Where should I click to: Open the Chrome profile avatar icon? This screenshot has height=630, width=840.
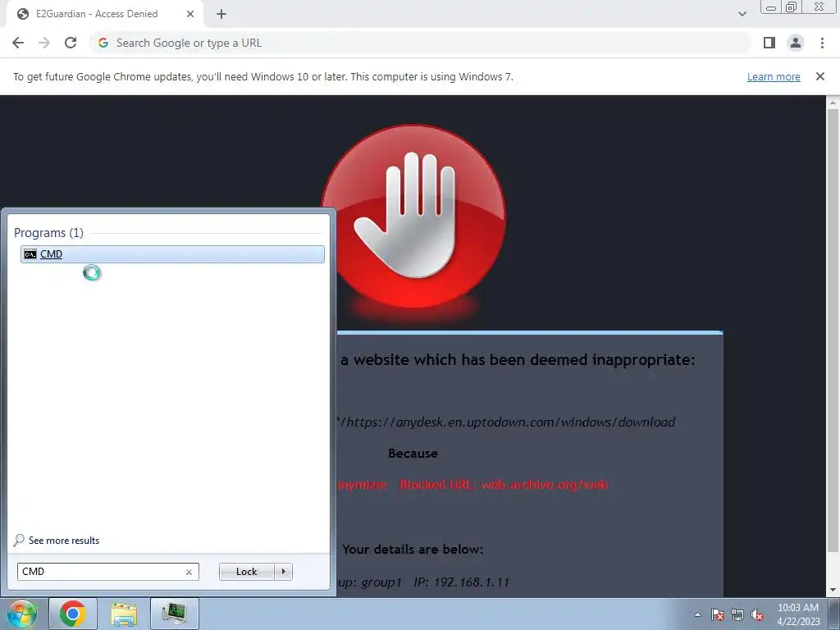tap(796, 43)
